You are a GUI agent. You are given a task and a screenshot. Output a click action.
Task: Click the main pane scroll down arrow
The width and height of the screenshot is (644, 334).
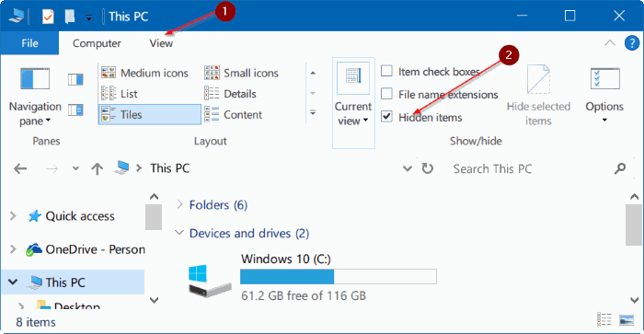click(x=634, y=300)
